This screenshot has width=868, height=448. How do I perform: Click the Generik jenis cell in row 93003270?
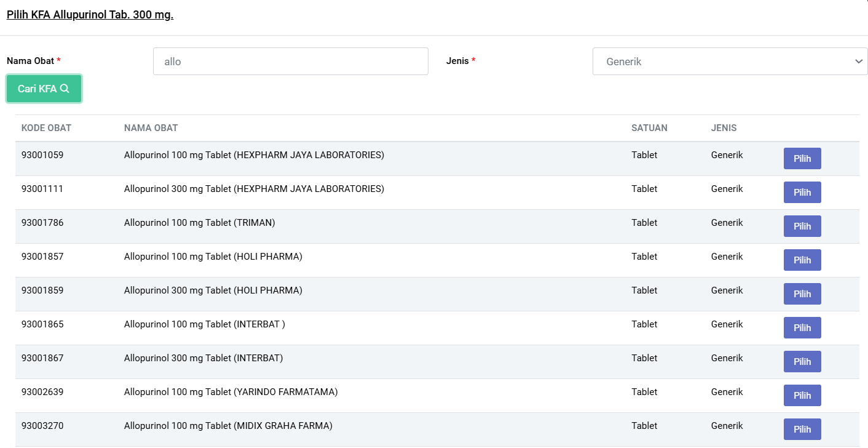[x=727, y=426]
